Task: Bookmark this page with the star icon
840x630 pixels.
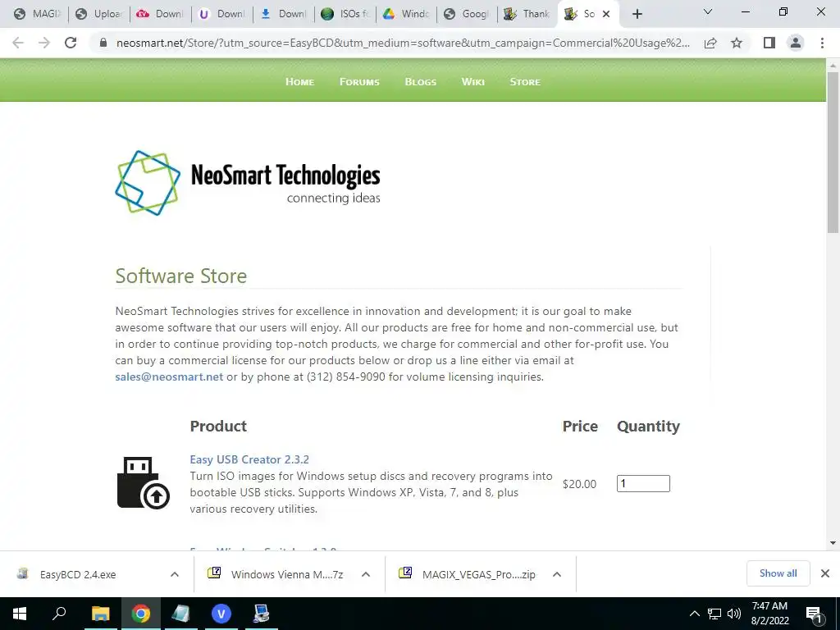Action: tap(737, 43)
